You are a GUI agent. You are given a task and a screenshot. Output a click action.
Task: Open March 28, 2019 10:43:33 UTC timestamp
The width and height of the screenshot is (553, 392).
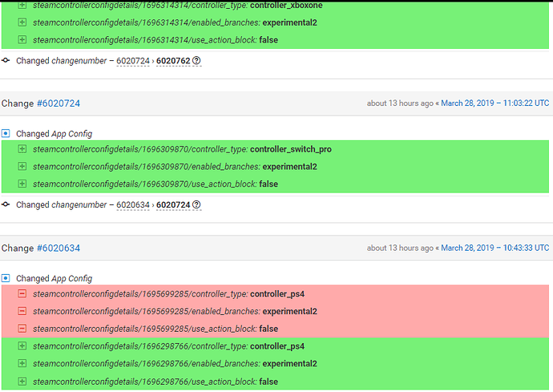pos(494,248)
